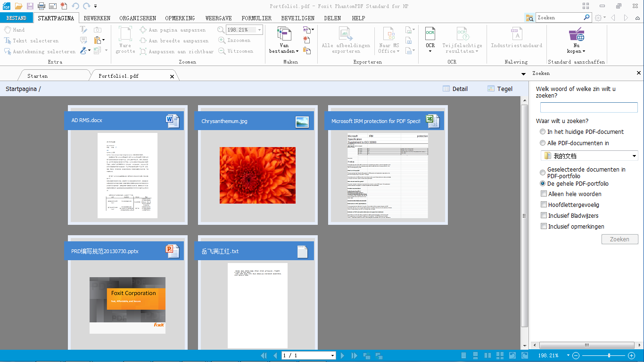Enable Hoofdlettergevoelig checkbox
Viewport: 644px width, 362px height.
coord(544,205)
